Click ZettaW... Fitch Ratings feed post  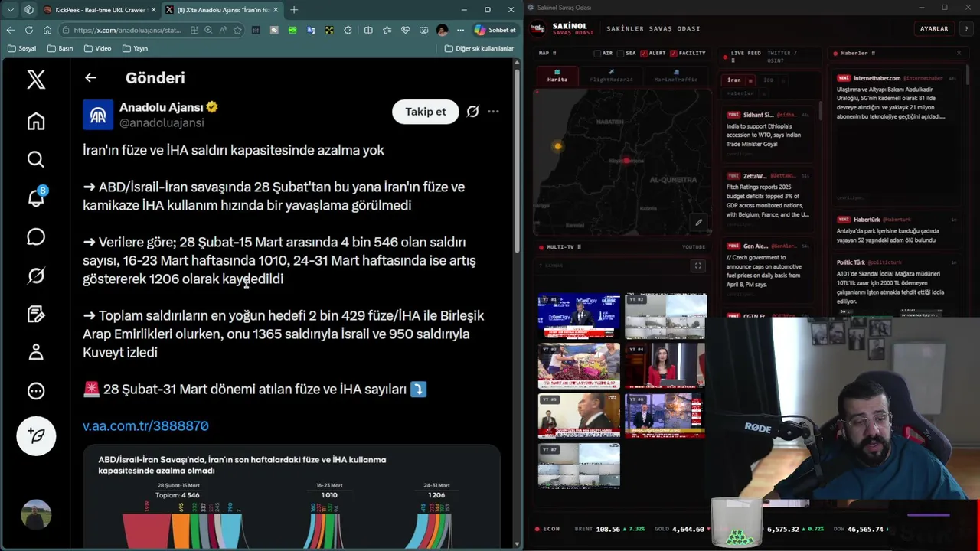pos(767,199)
